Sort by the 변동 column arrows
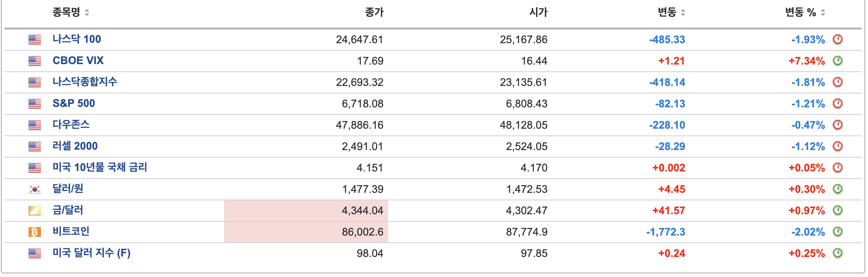868x277 pixels. [683, 12]
